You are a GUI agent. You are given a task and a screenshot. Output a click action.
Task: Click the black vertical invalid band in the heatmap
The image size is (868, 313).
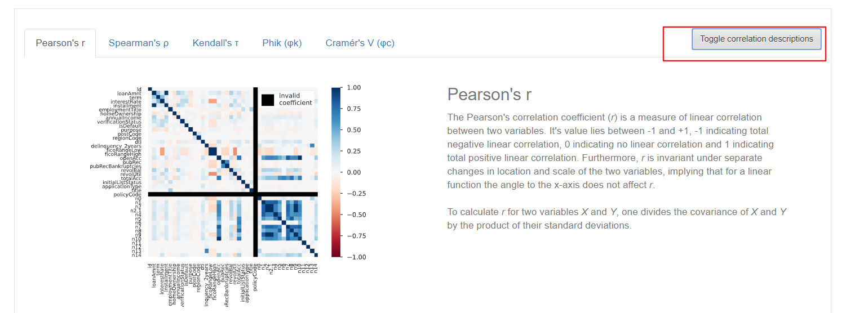255,172
